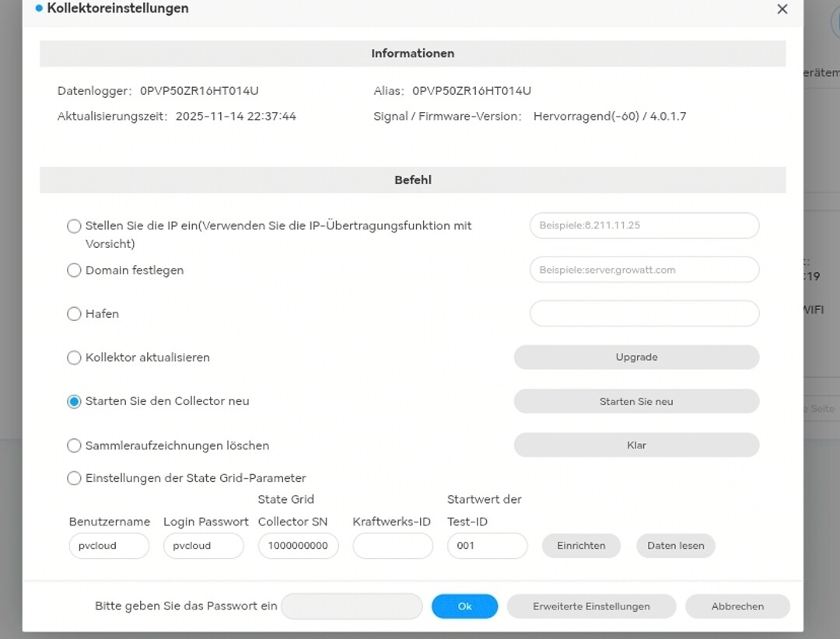Focus the Kraftwerks-ID input field
Viewport: 840px width, 639px height.
coord(393,546)
